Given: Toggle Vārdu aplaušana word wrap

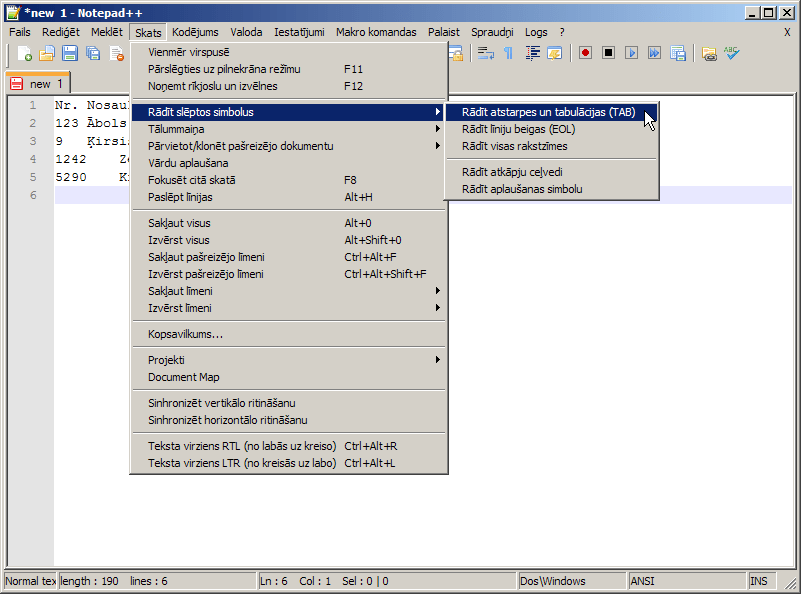Looking at the screenshot, I should pyautogui.click(x=289, y=163).
